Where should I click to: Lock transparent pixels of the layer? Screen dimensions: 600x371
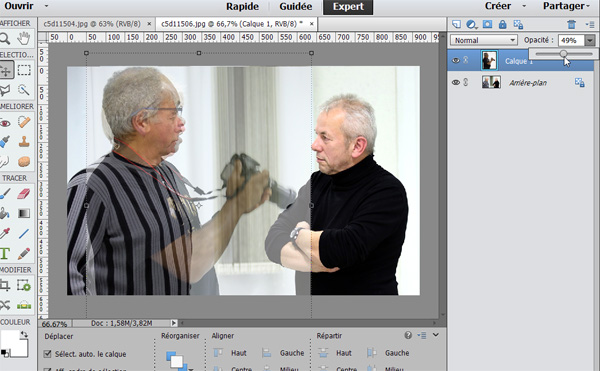[518, 24]
